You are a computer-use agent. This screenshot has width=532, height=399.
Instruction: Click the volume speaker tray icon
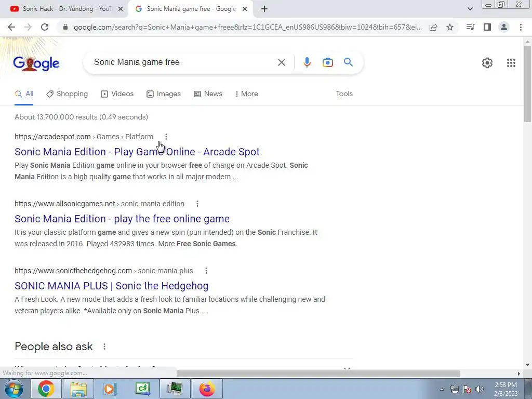point(479,389)
